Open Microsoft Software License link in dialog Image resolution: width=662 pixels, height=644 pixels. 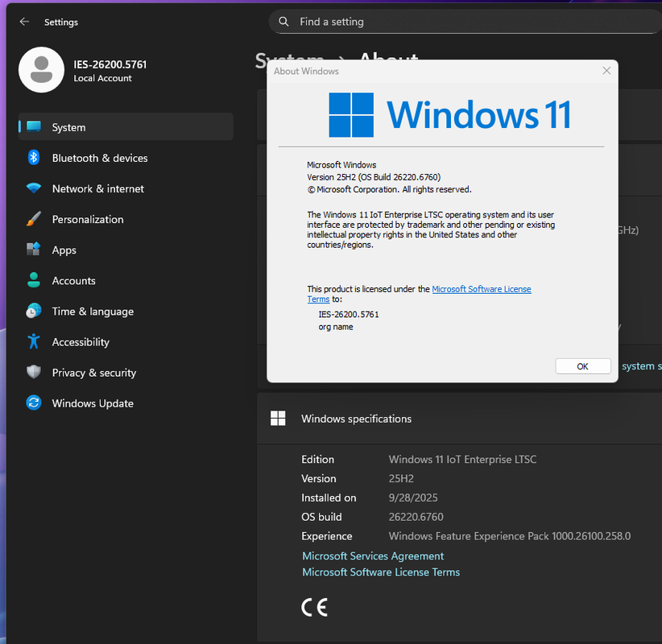482,289
